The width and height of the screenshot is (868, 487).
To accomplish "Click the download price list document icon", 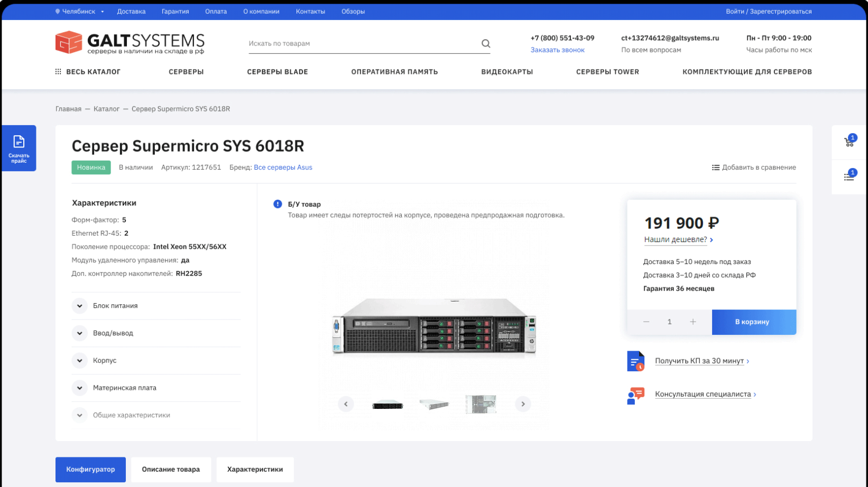I will (19, 142).
